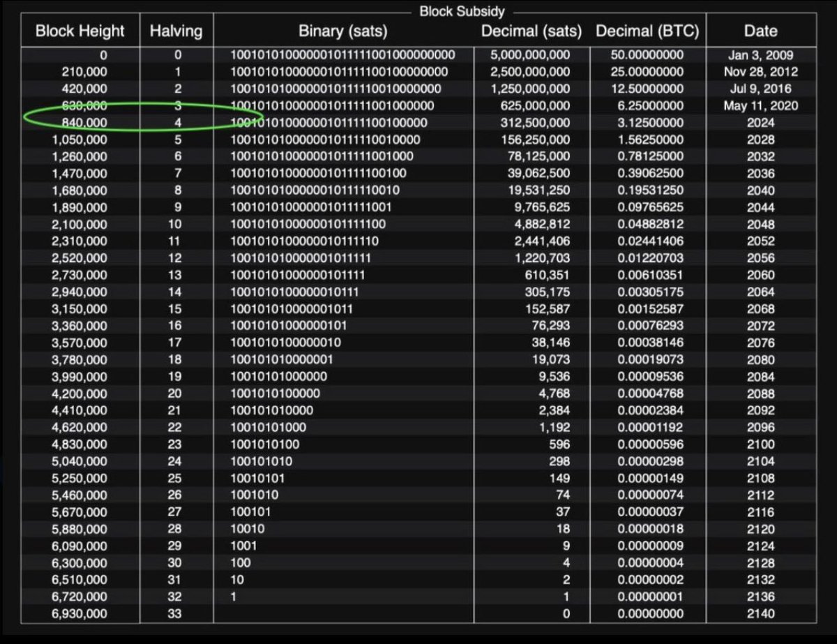The image size is (837, 644).
Task: Click binary value 100101 in halving 27 row
Action: coord(251,512)
